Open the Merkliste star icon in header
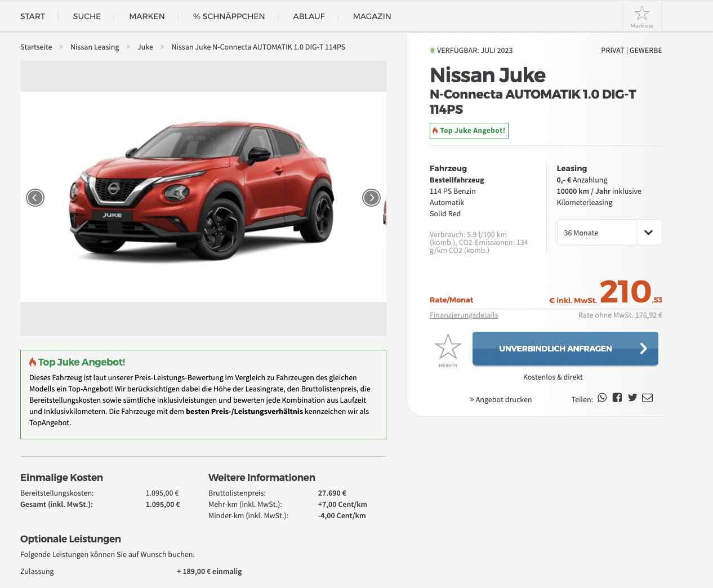This screenshot has width=713, height=588. click(x=642, y=16)
